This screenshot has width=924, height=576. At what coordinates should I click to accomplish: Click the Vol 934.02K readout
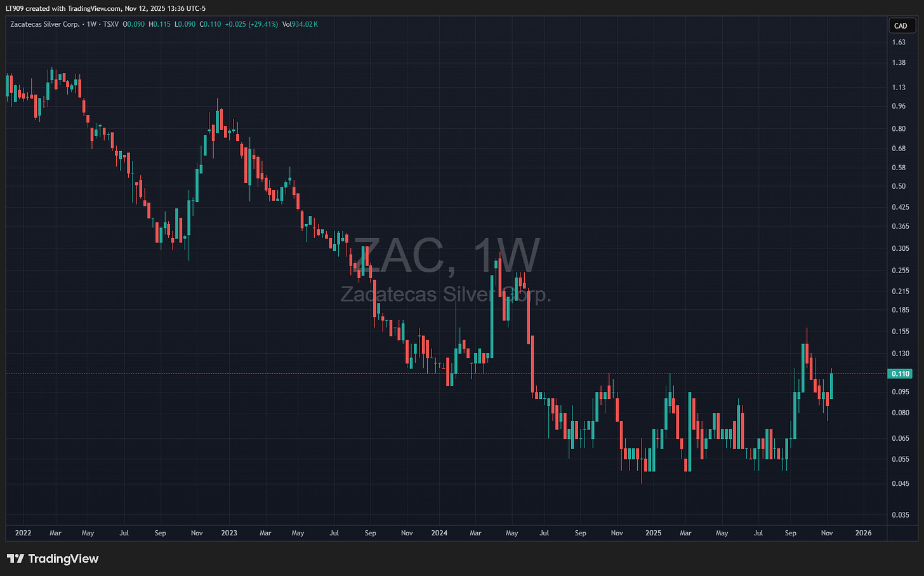pos(300,24)
